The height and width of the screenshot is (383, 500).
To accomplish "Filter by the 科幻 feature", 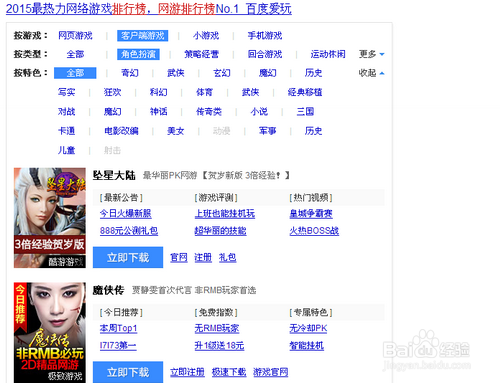I will coord(158,92).
